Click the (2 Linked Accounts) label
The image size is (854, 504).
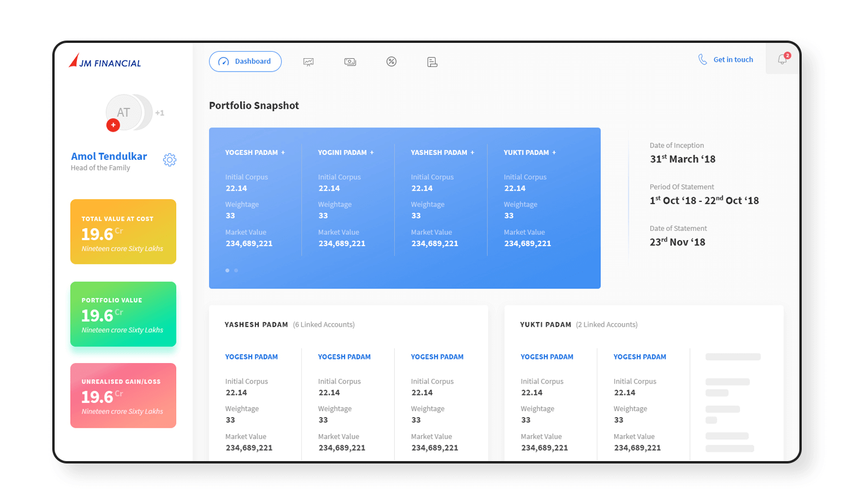[607, 325]
